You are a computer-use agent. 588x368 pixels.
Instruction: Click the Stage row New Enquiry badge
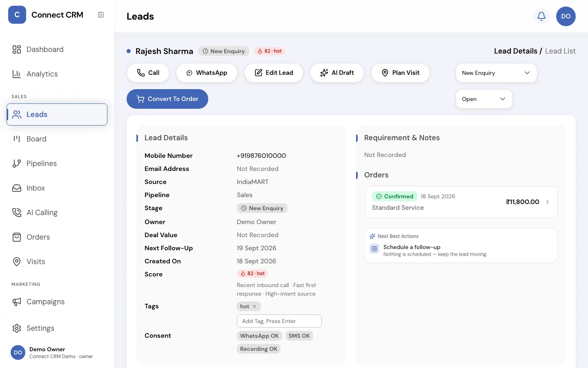[262, 208]
